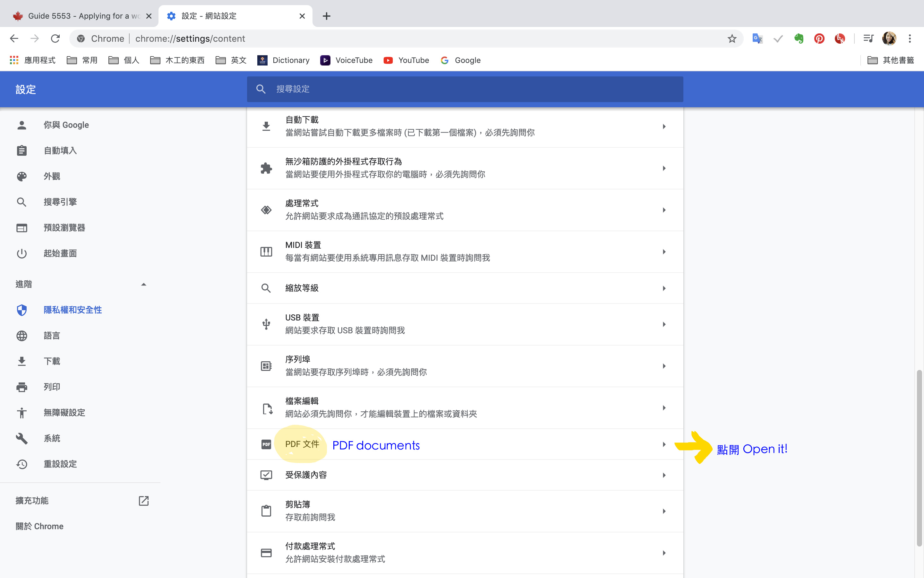Open 無障礙設定 section

pyautogui.click(x=64, y=413)
